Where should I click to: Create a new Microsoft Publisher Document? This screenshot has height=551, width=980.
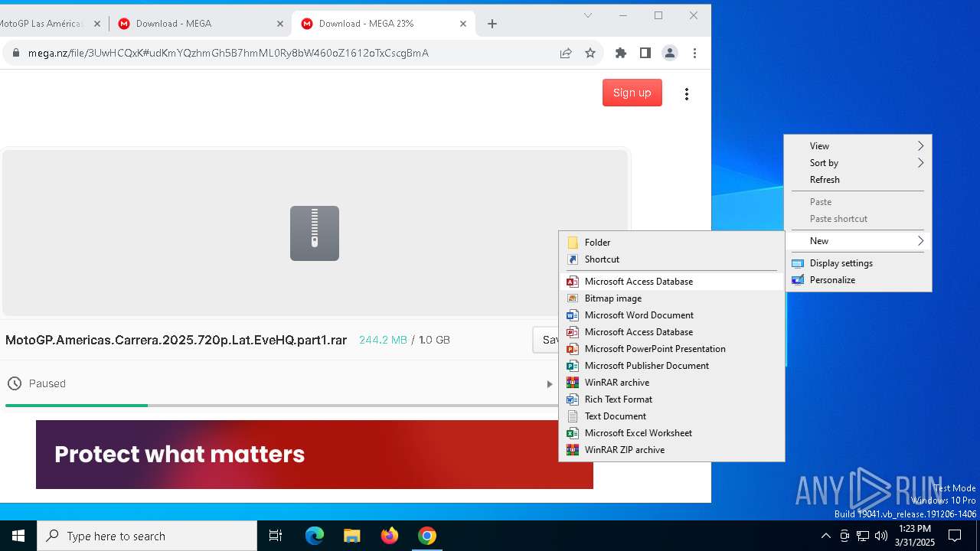(671, 366)
